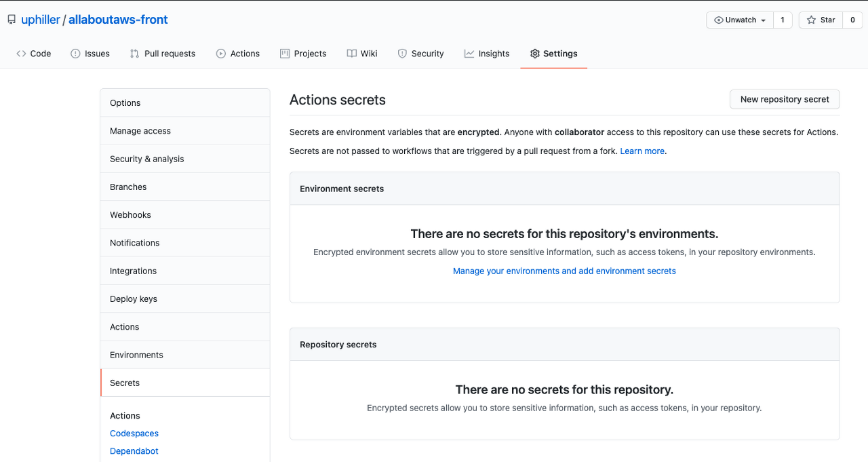This screenshot has height=462, width=868.
Task: Open the Wiki tab
Action: [x=362, y=54]
